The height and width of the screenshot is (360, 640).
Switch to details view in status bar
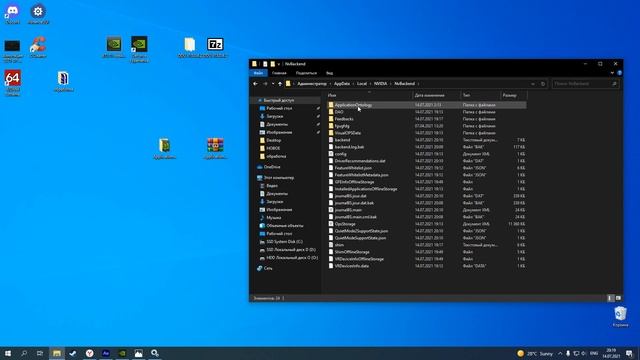point(610,298)
